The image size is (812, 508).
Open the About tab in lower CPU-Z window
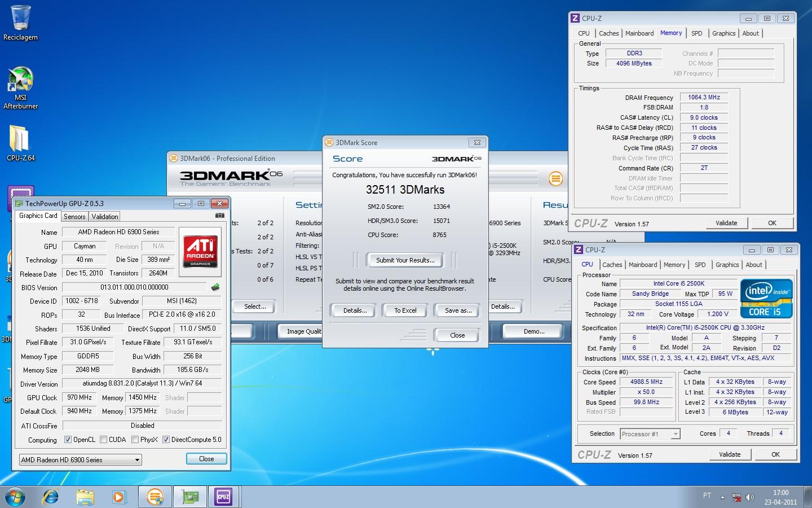[754, 265]
